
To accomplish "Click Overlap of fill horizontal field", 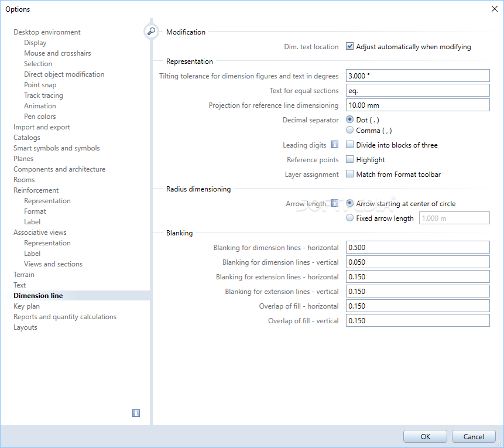I will pos(417,306).
